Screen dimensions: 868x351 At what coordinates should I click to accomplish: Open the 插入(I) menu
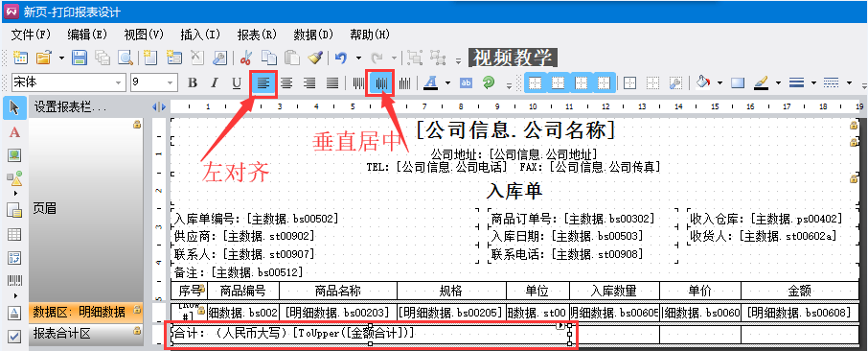(200, 35)
